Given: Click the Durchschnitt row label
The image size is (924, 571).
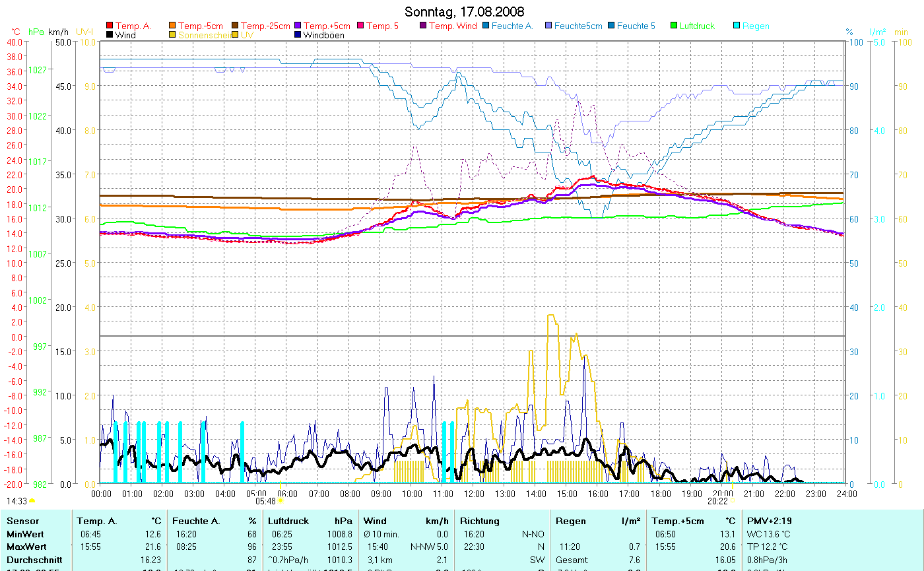Looking at the screenshot, I should (34, 560).
